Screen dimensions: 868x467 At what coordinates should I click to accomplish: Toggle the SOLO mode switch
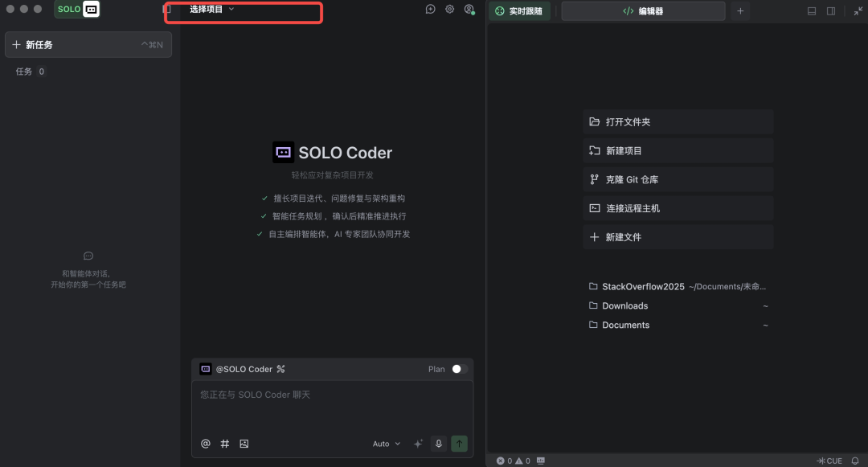tap(77, 9)
